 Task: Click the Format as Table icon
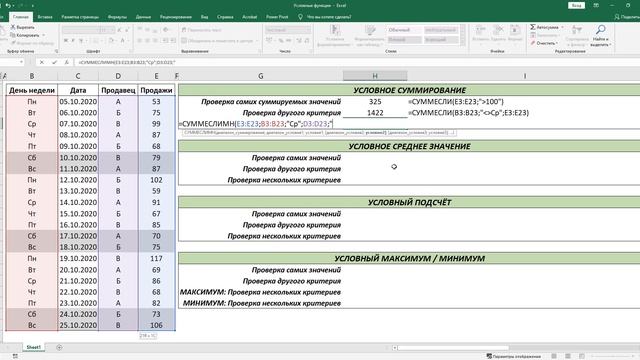(x=370, y=30)
